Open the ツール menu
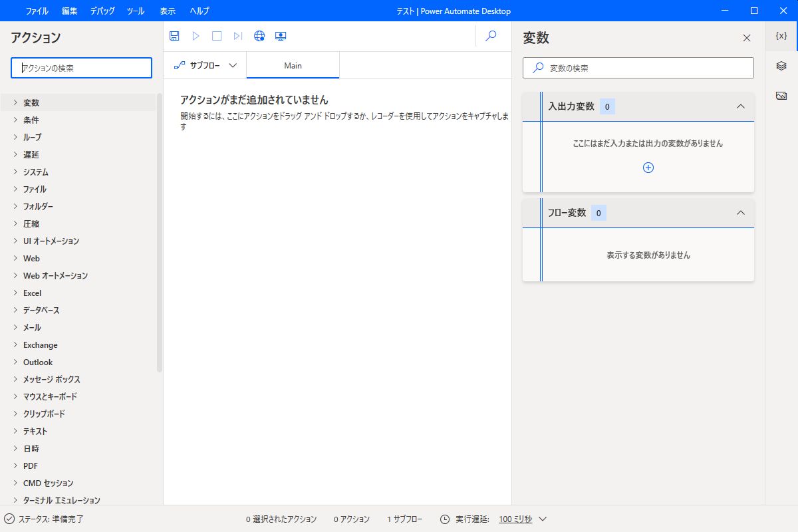Image resolution: width=798 pixels, height=532 pixels. pos(135,11)
